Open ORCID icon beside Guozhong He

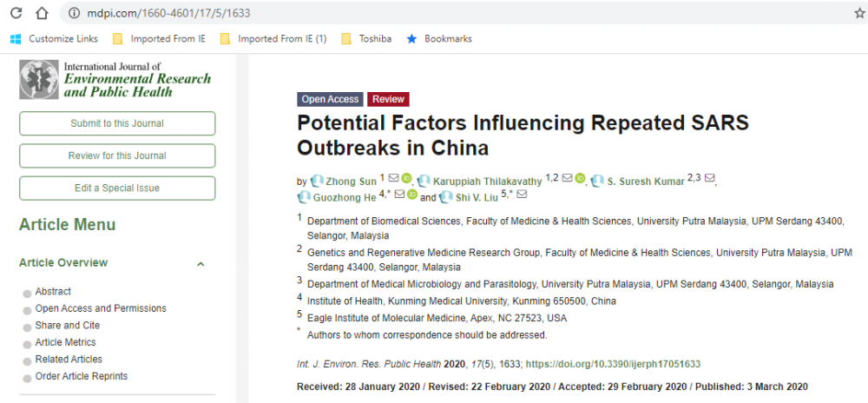(412, 195)
